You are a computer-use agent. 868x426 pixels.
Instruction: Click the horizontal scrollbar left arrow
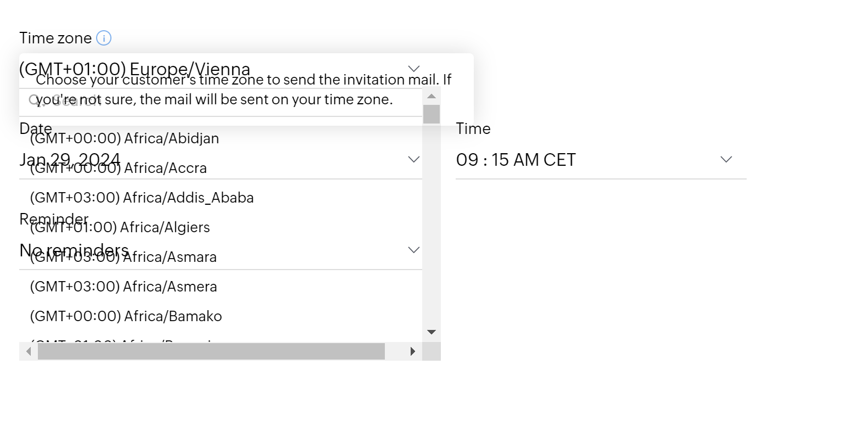(x=29, y=351)
